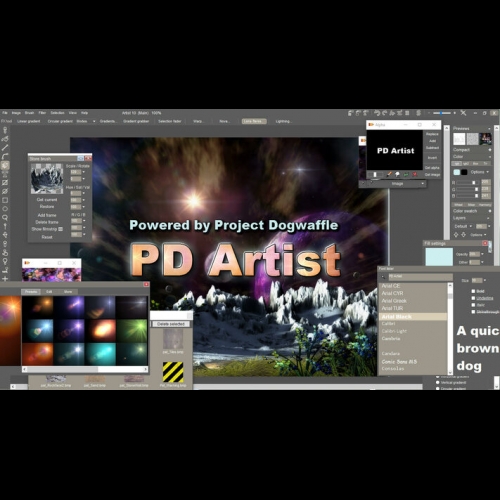The height and width of the screenshot is (500, 500).
Task: Toggle the Underline checkbox
Action: (473, 298)
